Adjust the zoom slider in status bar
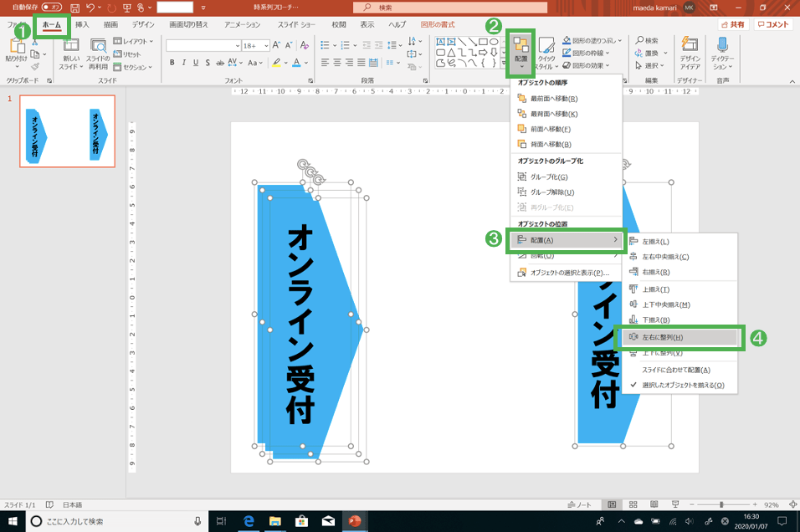Viewport: 800px width, 532px height. click(722, 504)
